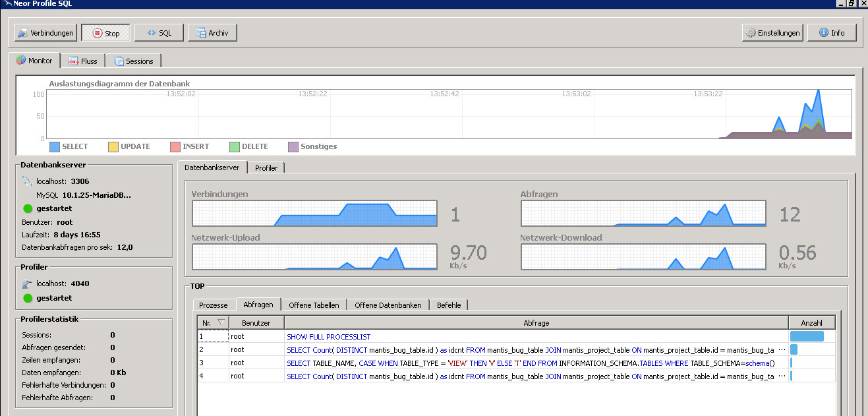The width and height of the screenshot is (868, 416).
Task: Select the Prozesse tab
Action: click(x=214, y=305)
